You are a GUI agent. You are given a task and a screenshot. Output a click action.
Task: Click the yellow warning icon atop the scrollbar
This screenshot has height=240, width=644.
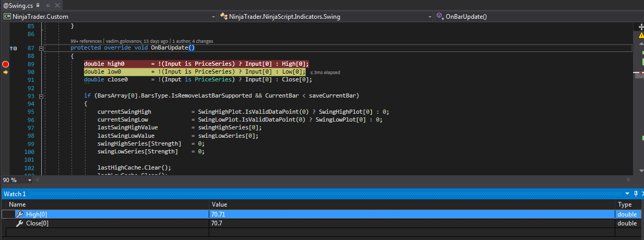[641, 35]
